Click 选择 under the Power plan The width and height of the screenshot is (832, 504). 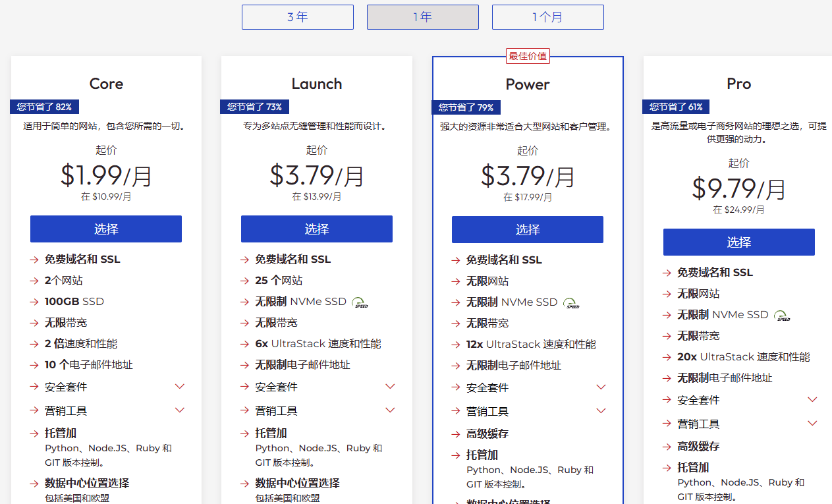coord(528,229)
